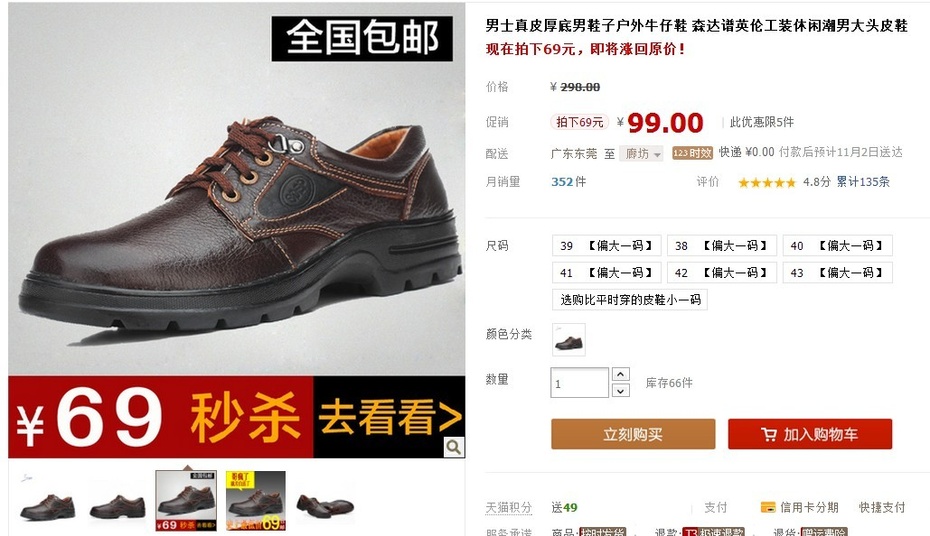Screen dimensions: 930x536
Task: Click the 立刻购买 buy now button
Action: point(633,434)
